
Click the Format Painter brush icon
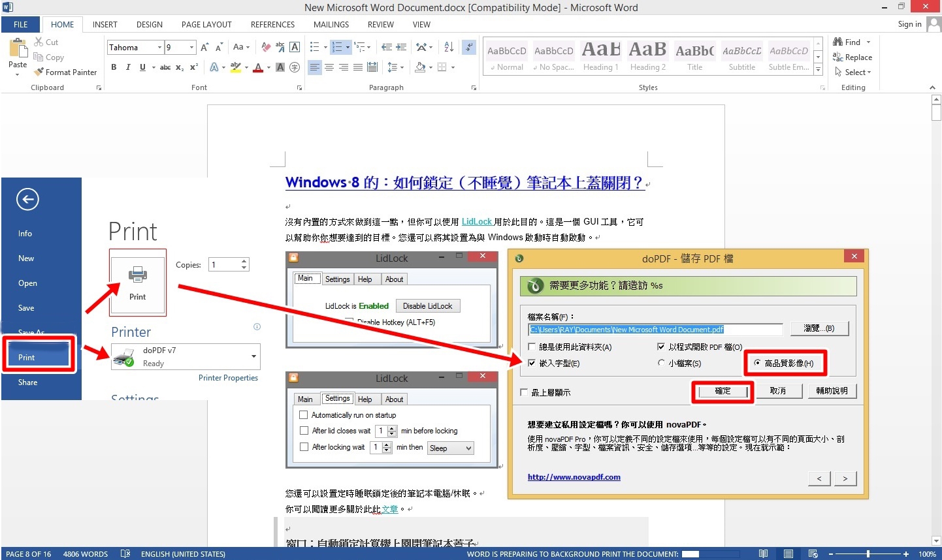tap(39, 72)
